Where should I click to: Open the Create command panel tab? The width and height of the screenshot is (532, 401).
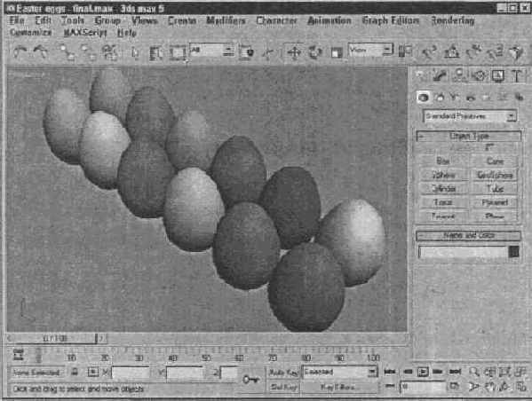click(x=420, y=75)
